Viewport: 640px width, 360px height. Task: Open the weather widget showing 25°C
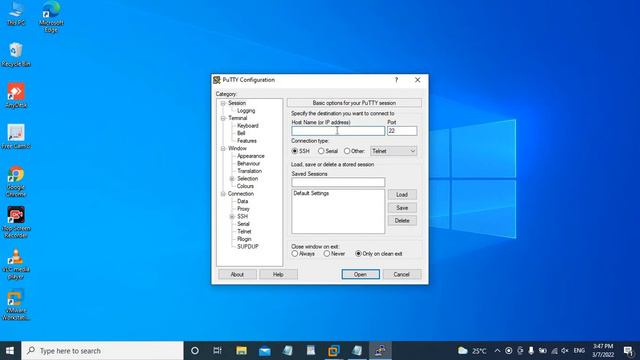click(x=472, y=351)
